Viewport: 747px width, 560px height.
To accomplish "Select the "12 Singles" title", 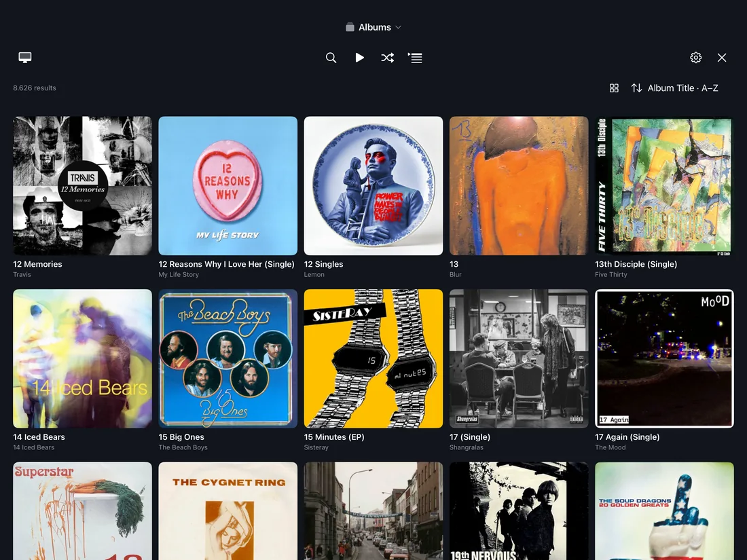I will pyautogui.click(x=323, y=264).
